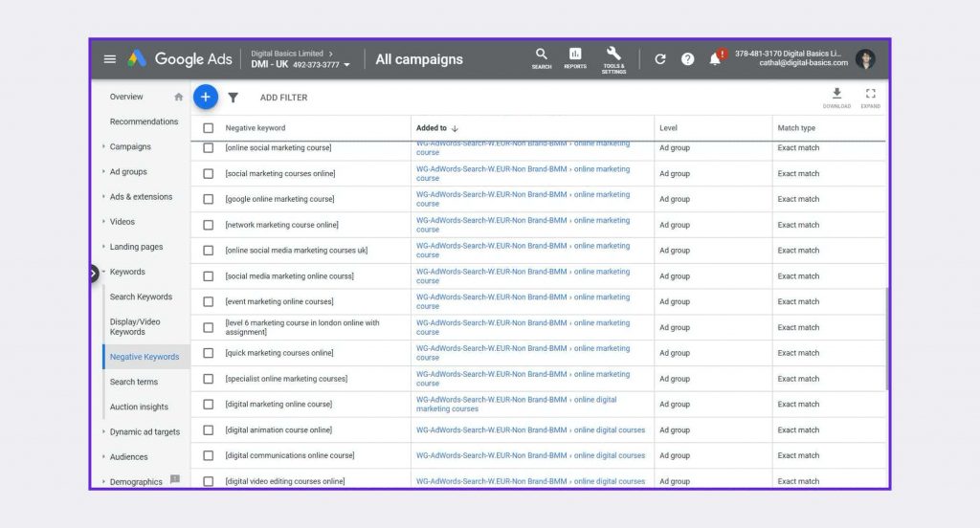980x528 pixels.
Task: Select Negative Keywords sub-item
Action: [145, 357]
